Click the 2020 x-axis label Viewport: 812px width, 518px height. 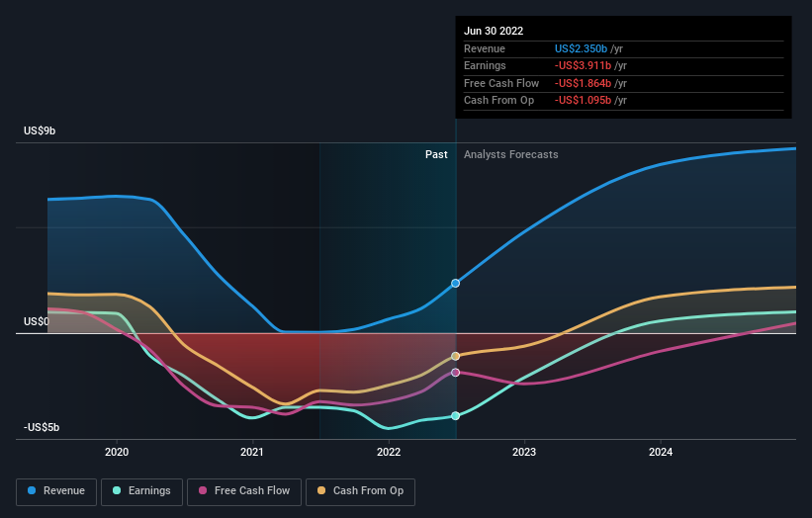[117, 452]
